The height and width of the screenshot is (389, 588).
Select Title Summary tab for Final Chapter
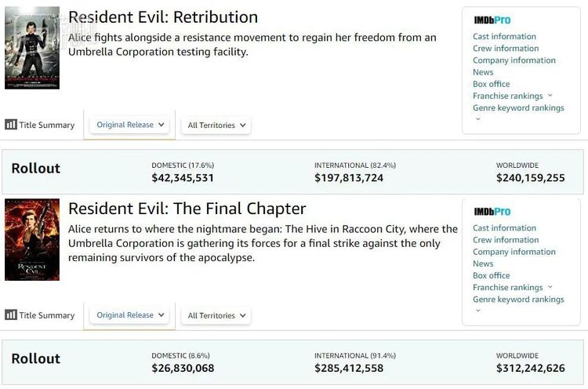pyautogui.click(x=46, y=315)
